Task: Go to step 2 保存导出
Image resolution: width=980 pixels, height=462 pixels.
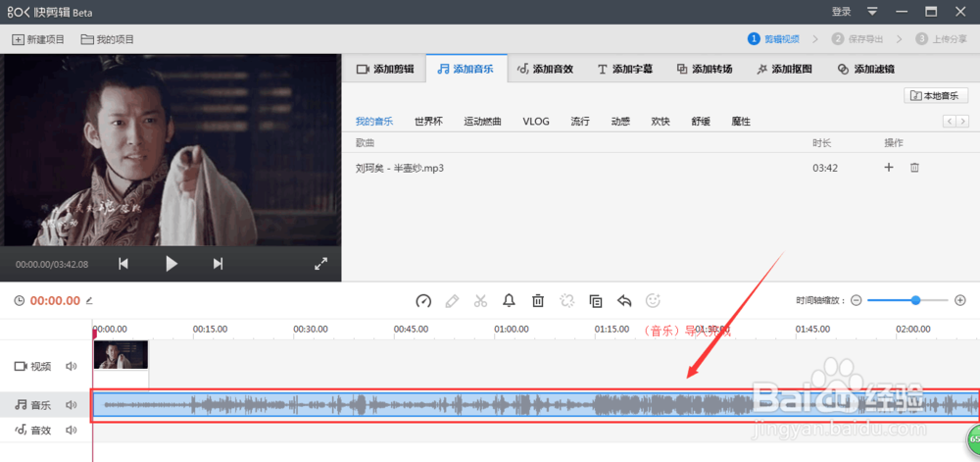Action: pyautogui.click(x=857, y=39)
